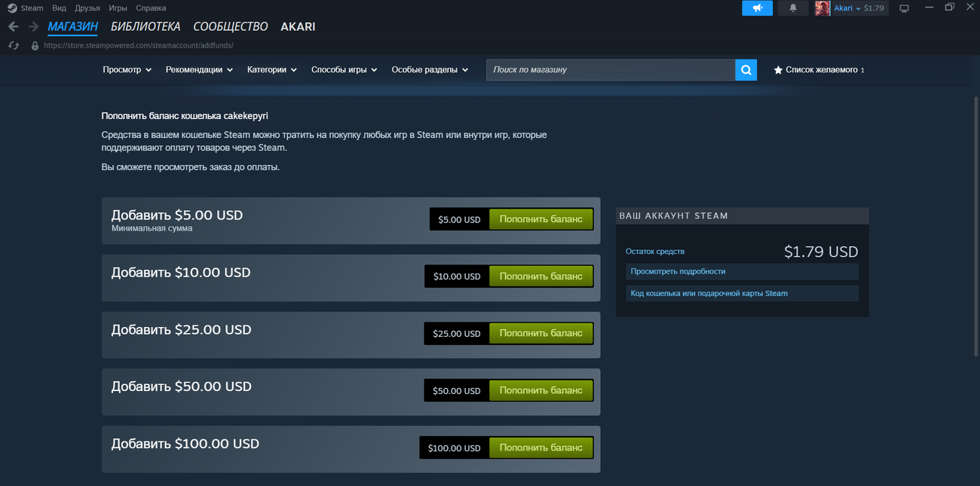Click Пополнить баланс for $5.00 USD

[x=541, y=219]
